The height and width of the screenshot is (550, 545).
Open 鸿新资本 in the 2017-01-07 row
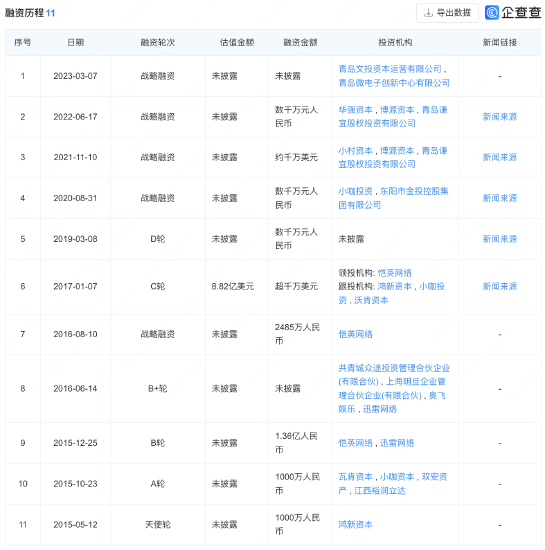pos(395,287)
